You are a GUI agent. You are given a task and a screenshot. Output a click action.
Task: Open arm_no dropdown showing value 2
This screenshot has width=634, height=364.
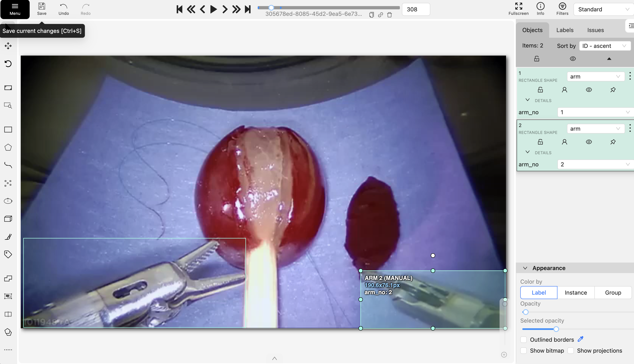(x=595, y=164)
